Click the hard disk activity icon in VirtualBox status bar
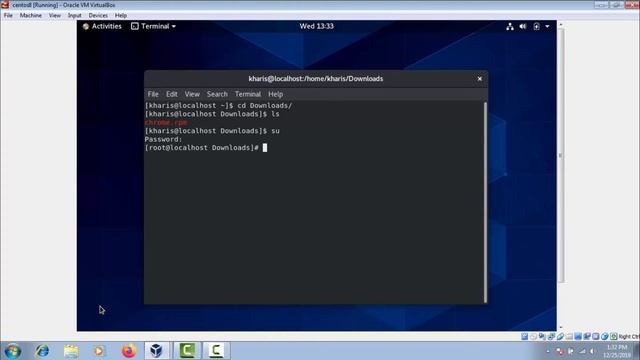 524,336
